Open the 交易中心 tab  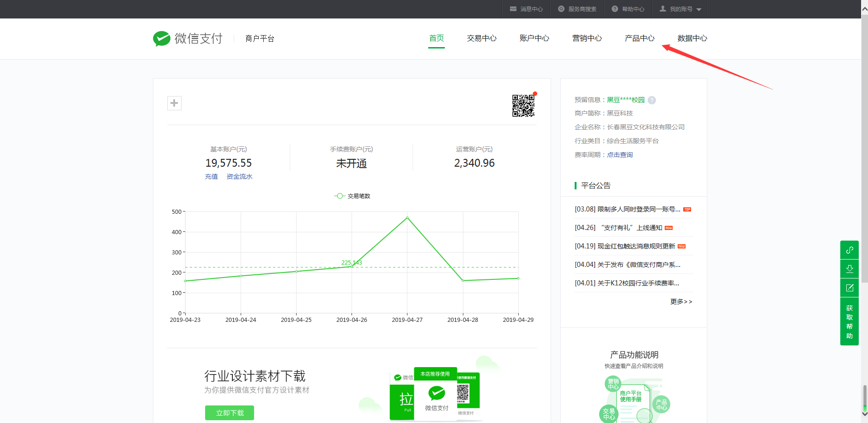[482, 38]
